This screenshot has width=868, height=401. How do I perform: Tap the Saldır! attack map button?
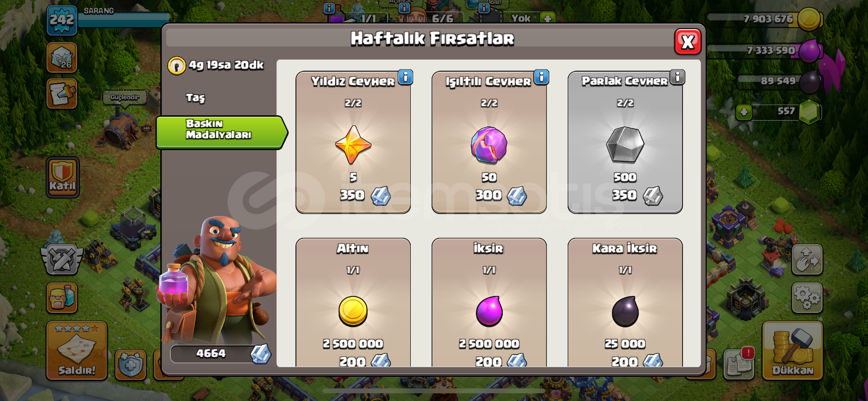[77, 350]
